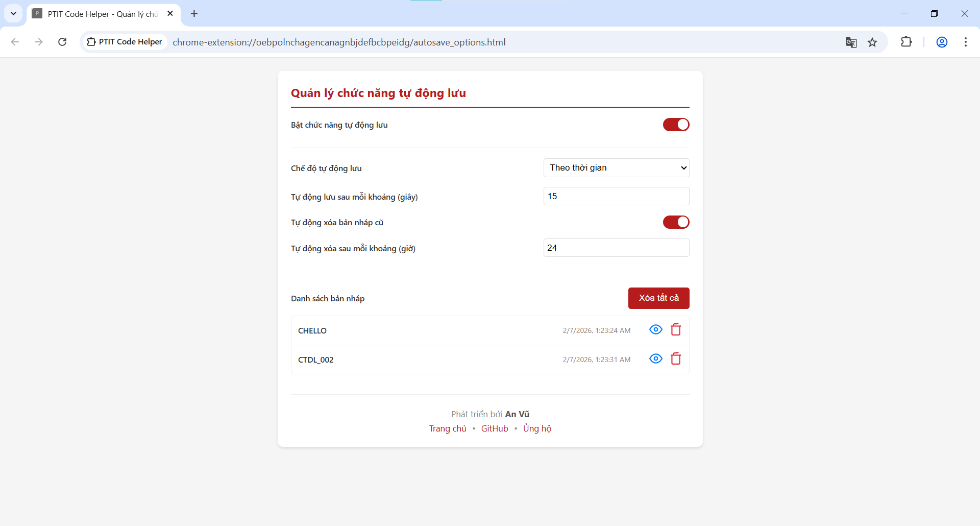Expand the 'Theo thời gian' mode dropdown
Image resolution: width=980 pixels, height=526 pixels.
point(616,168)
